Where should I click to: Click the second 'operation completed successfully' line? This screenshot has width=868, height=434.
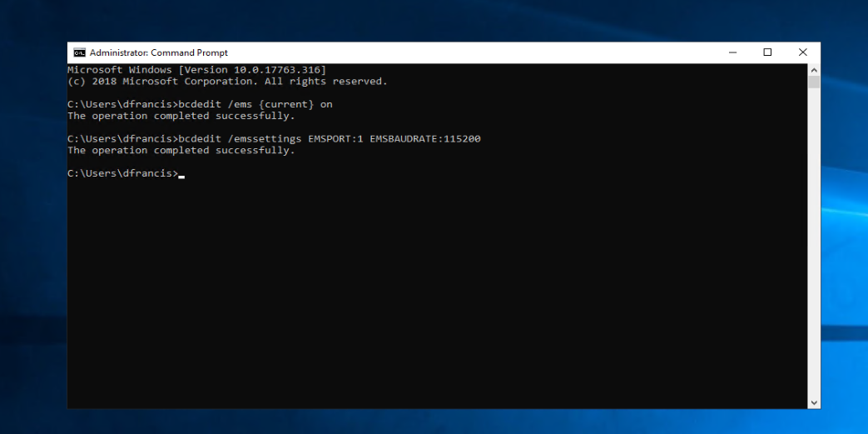(181, 150)
